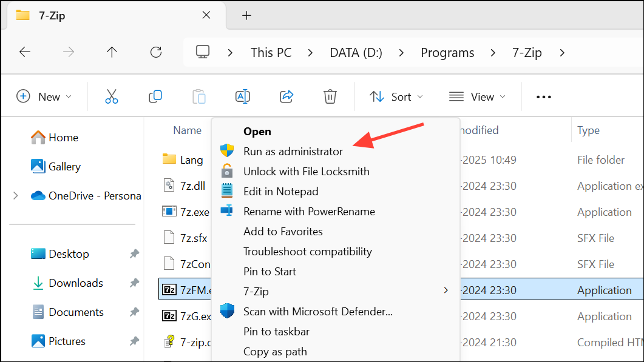Refresh the folder view
The width and height of the screenshot is (644, 362).
coord(155,52)
